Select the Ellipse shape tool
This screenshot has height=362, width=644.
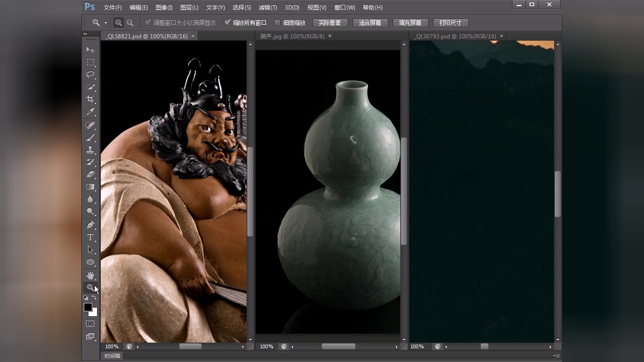coord(90,262)
